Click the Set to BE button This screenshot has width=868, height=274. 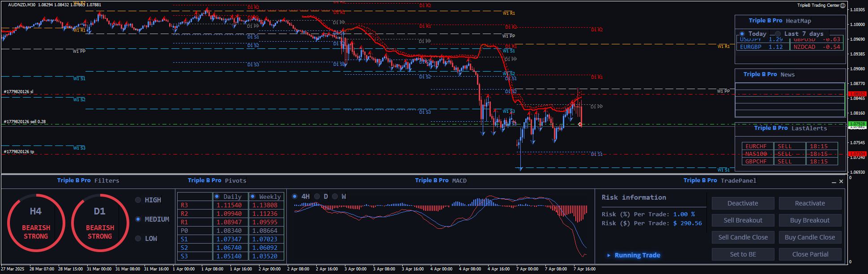(x=743, y=254)
